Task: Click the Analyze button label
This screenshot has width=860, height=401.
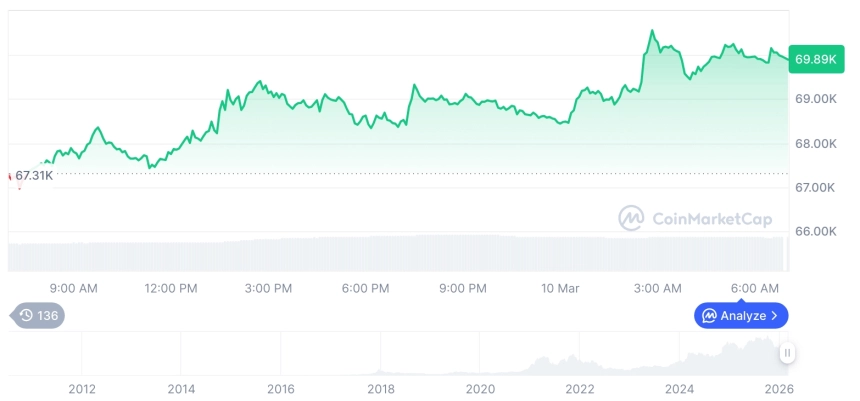Action: tap(742, 316)
